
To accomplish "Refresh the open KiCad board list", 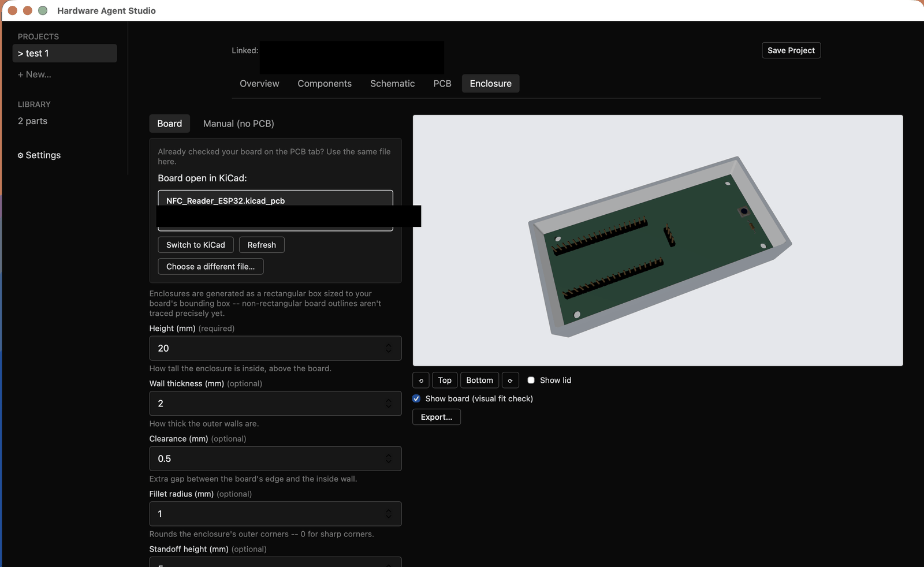I will tap(262, 245).
